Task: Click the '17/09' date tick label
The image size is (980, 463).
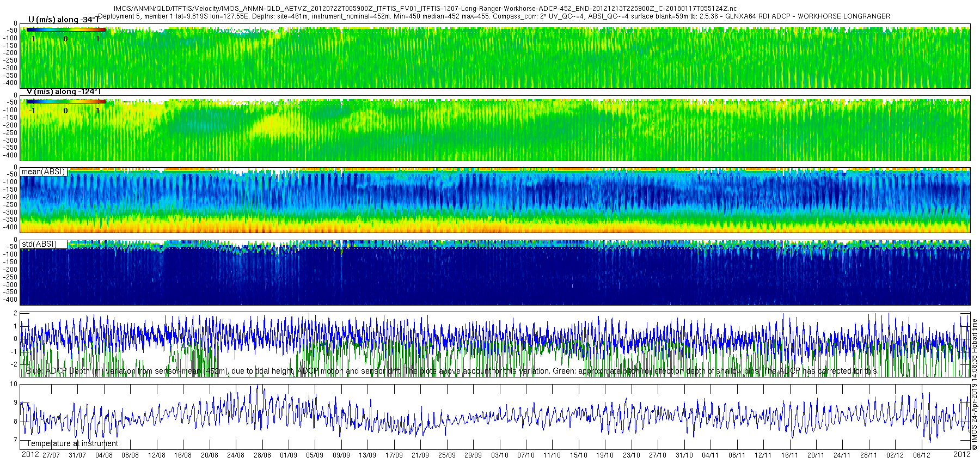Action: click(x=394, y=455)
